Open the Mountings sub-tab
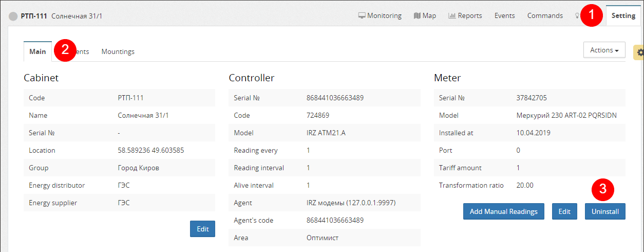This screenshot has width=644, height=252. click(118, 52)
